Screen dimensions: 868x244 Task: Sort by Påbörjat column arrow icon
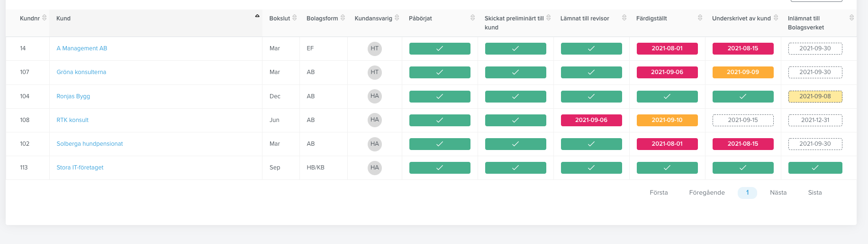pyautogui.click(x=473, y=18)
